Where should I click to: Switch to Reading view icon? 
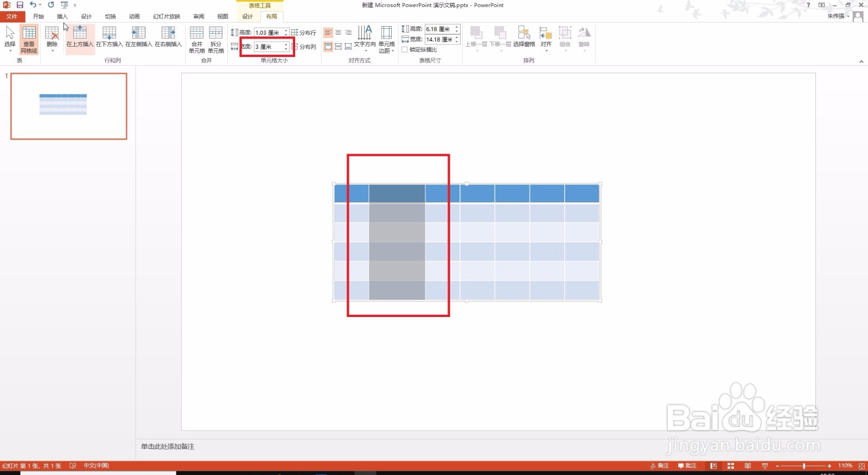(x=748, y=466)
